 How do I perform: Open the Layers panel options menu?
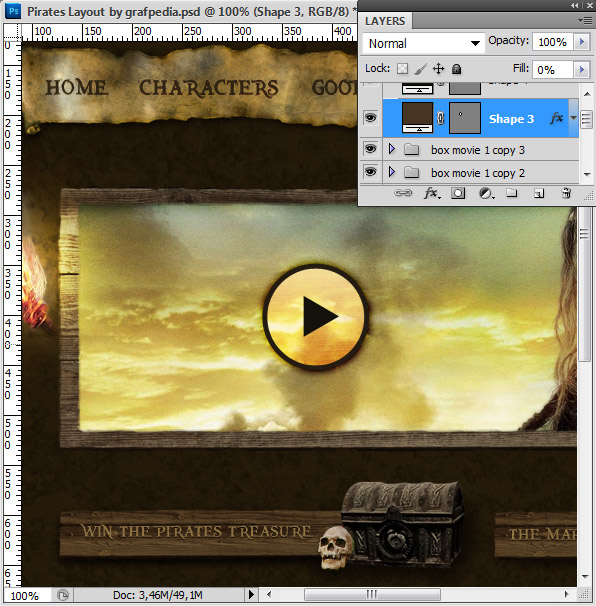(x=585, y=20)
